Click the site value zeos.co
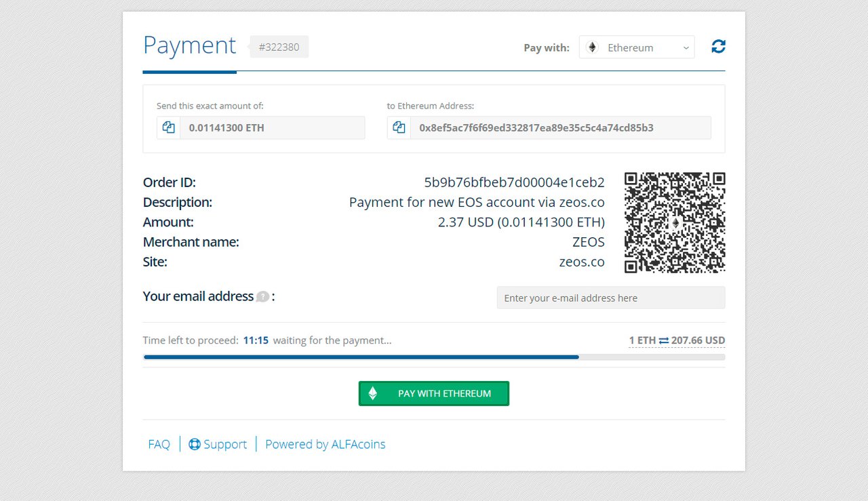 pos(582,262)
